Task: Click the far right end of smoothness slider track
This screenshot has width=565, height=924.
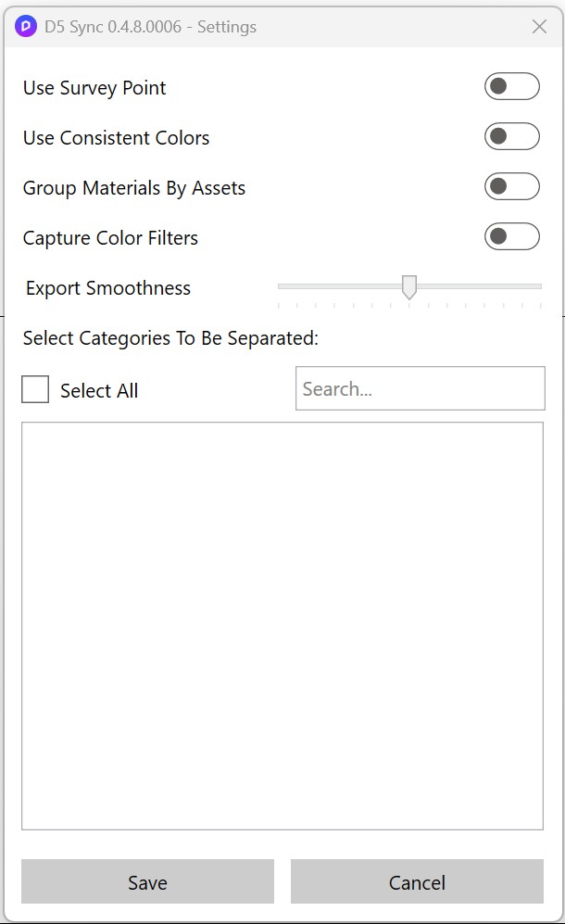Action: point(539,286)
